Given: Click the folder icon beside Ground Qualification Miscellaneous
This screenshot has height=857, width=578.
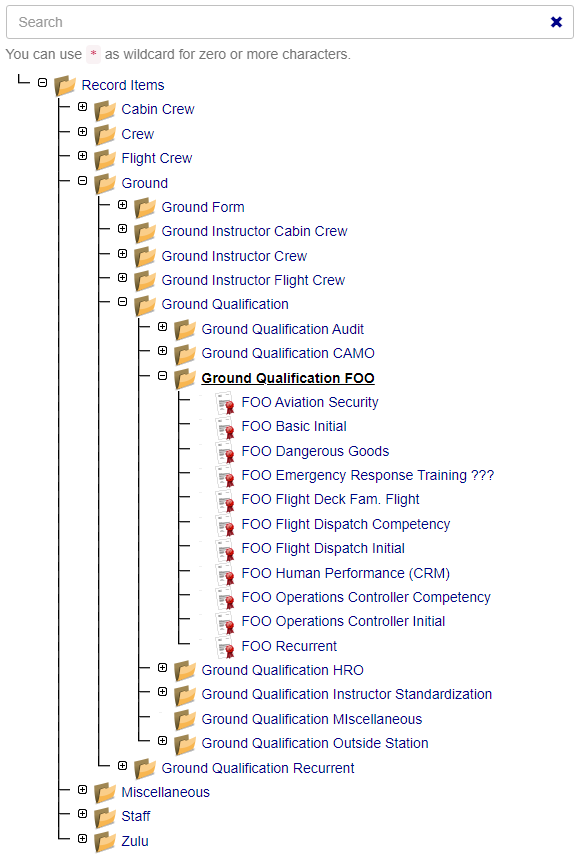Looking at the screenshot, I should pos(185,720).
